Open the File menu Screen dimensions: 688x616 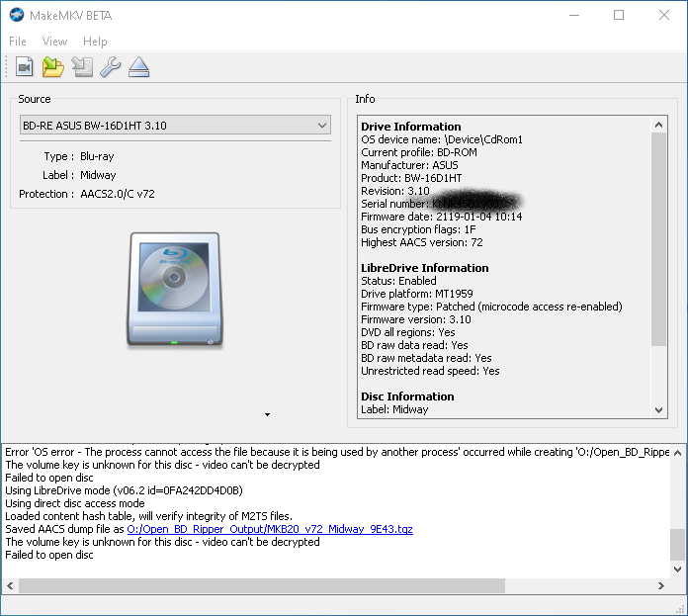tap(18, 42)
